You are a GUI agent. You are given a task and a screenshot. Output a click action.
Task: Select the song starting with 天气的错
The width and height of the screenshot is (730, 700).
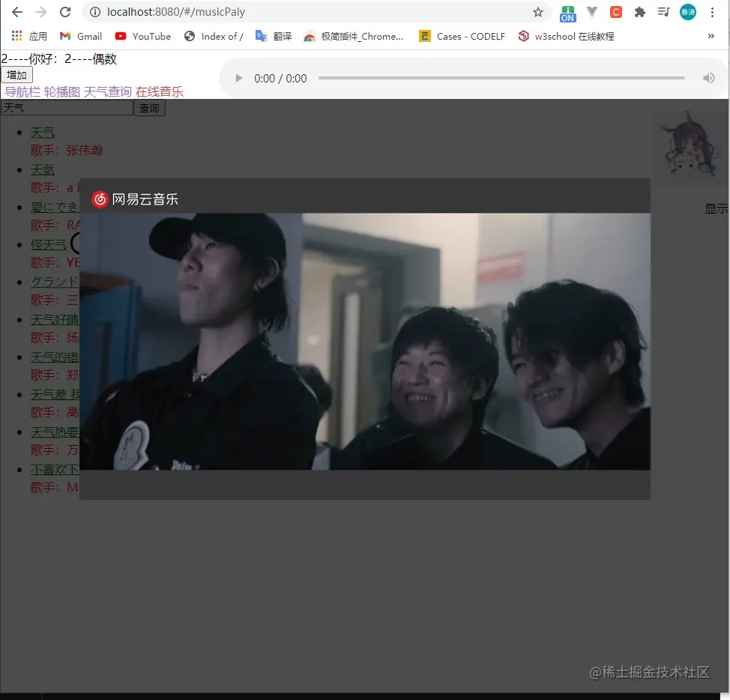click(x=55, y=357)
